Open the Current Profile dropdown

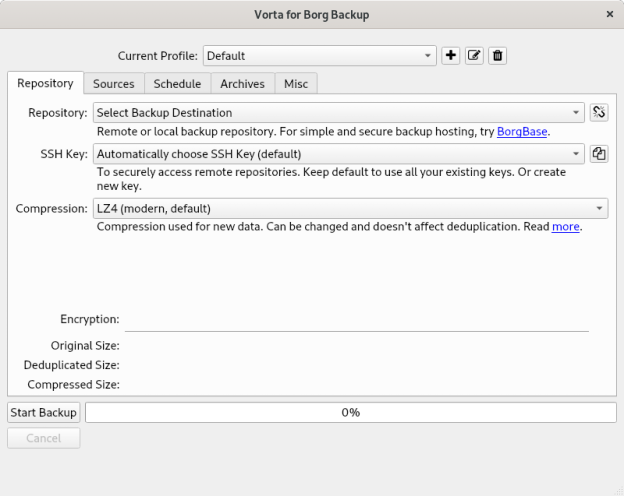[320, 56]
